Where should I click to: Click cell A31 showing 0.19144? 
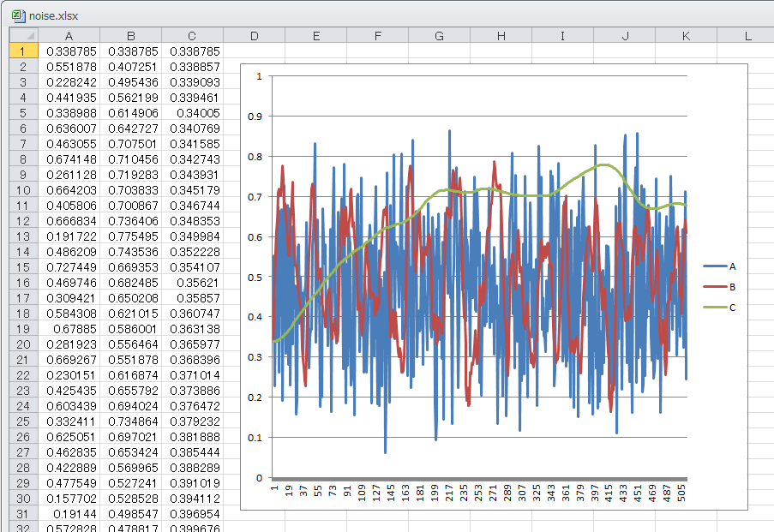click(69, 514)
